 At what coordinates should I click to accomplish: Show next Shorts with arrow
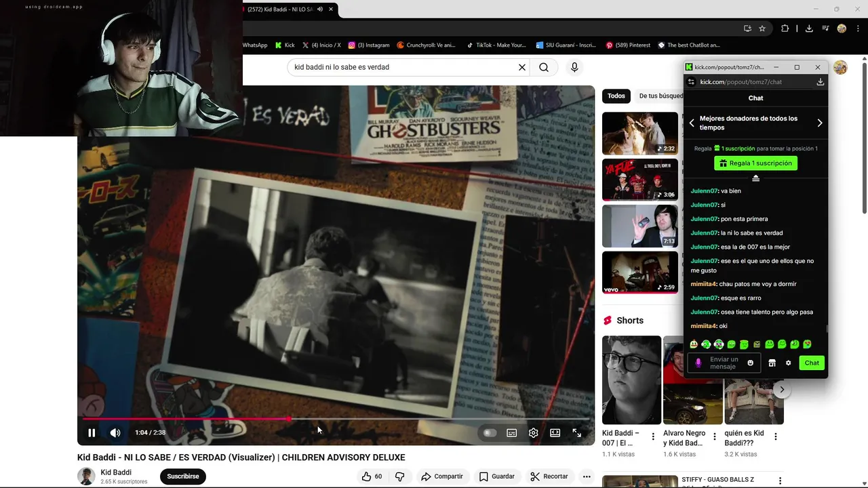click(782, 390)
